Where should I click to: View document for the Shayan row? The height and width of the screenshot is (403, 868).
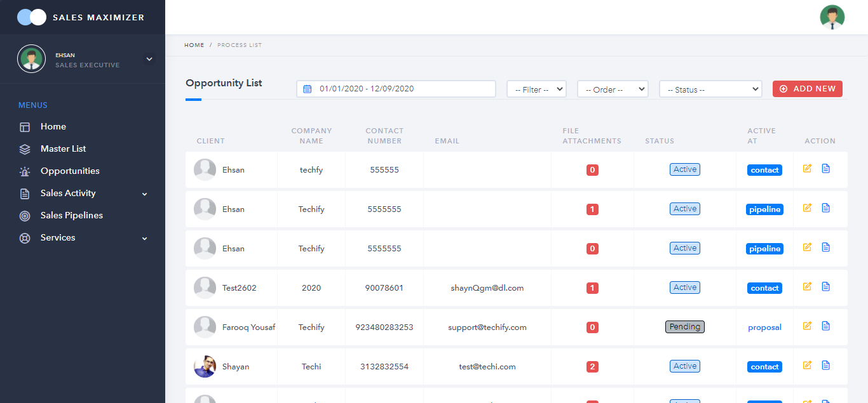click(x=825, y=366)
